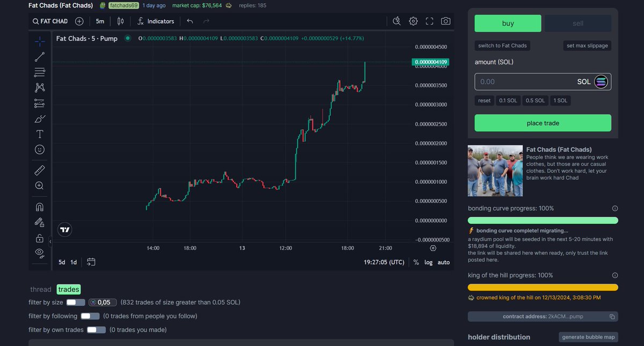
Task: Redo last chart action
Action: (206, 21)
